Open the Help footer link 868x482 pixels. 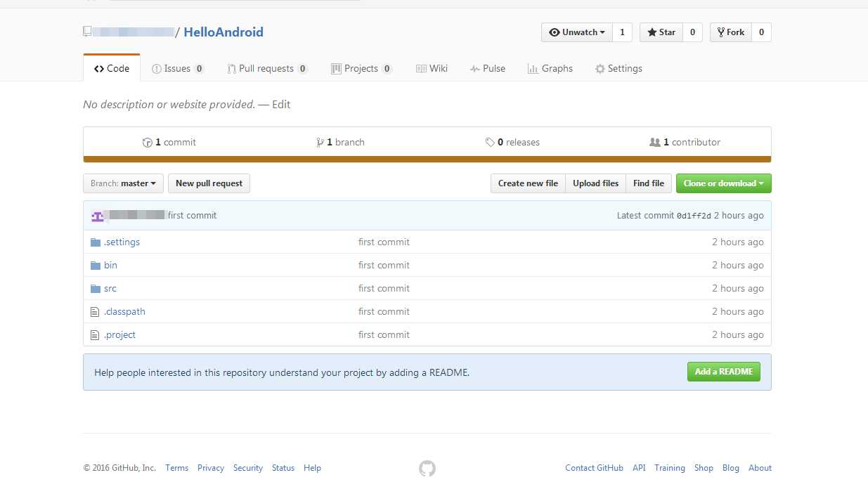pos(312,468)
